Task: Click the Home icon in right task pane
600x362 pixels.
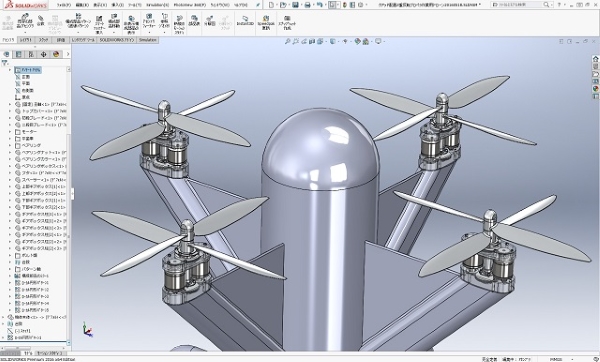Action: (x=595, y=59)
